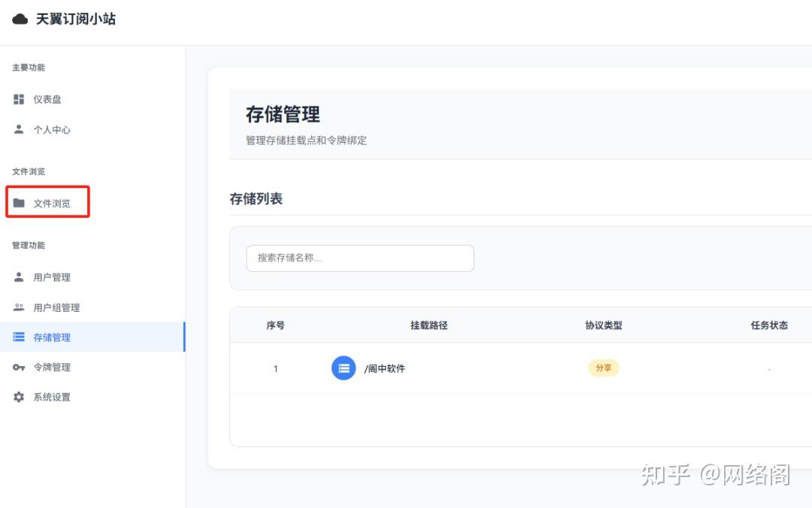Select the 用户组管理 group icon
The height and width of the screenshot is (508, 812).
click(x=18, y=307)
